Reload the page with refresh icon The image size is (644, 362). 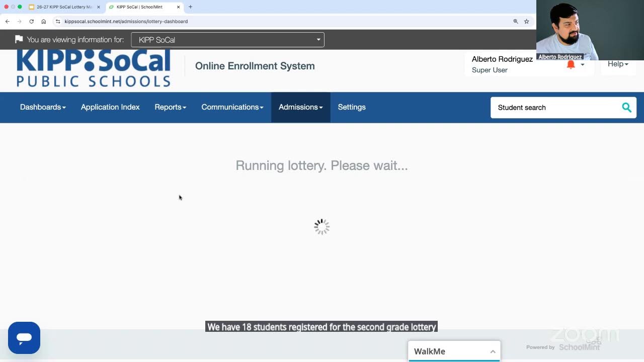point(31,21)
